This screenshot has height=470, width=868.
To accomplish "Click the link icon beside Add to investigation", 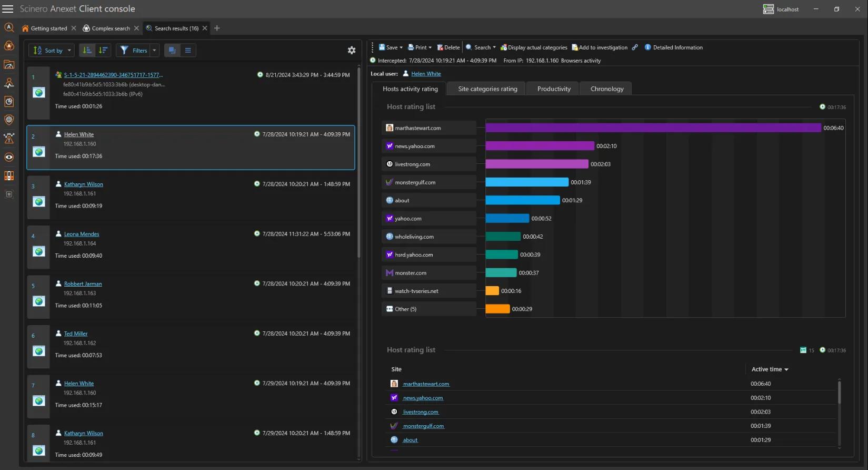I will pos(635,47).
